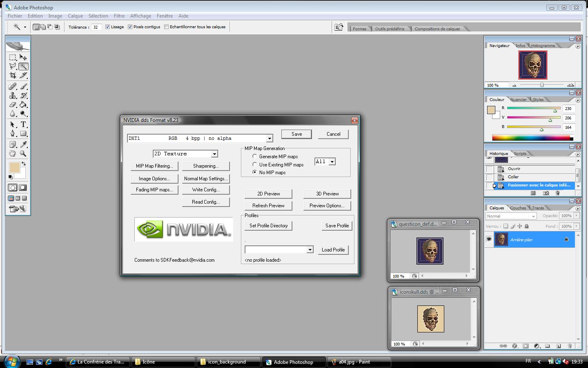
Task: Click the trash icon in Calques panel
Action: point(570,346)
